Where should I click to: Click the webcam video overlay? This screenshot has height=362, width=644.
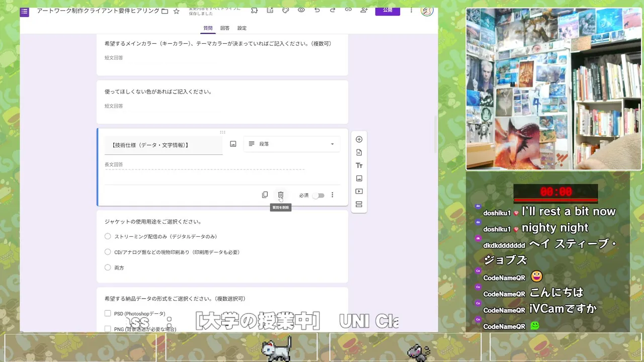[553, 89]
